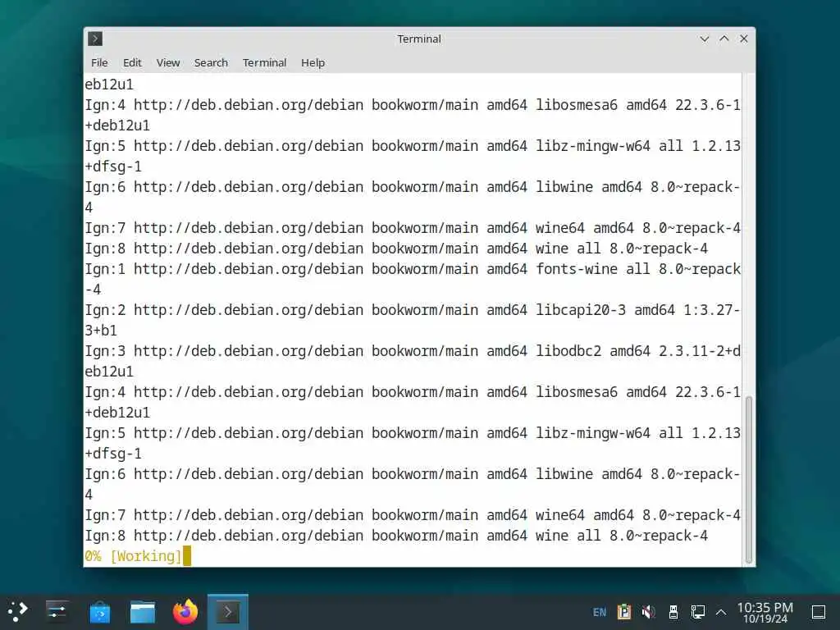Click the terminal vertical scrollbar thumb
Viewport: 840px width, 630px height.
click(748, 479)
